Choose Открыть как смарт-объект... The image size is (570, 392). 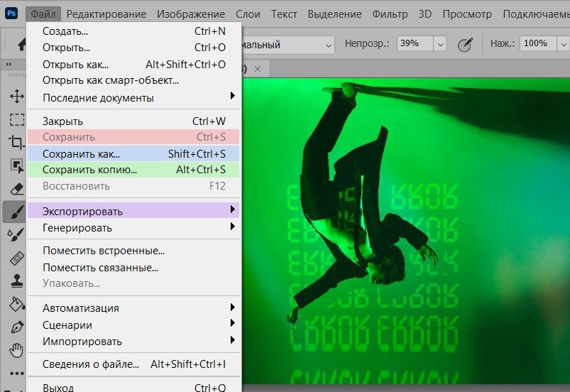tap(133, 80)
